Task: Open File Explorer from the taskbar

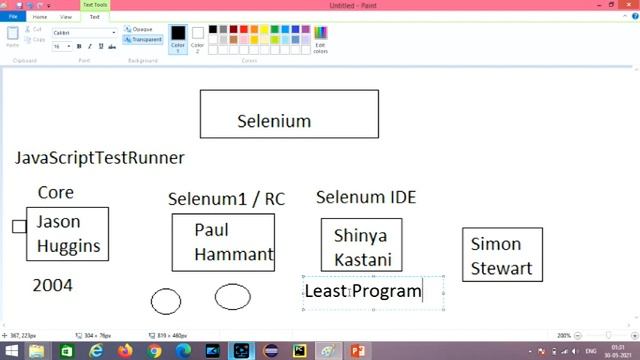Action: (x=37, y=351)
